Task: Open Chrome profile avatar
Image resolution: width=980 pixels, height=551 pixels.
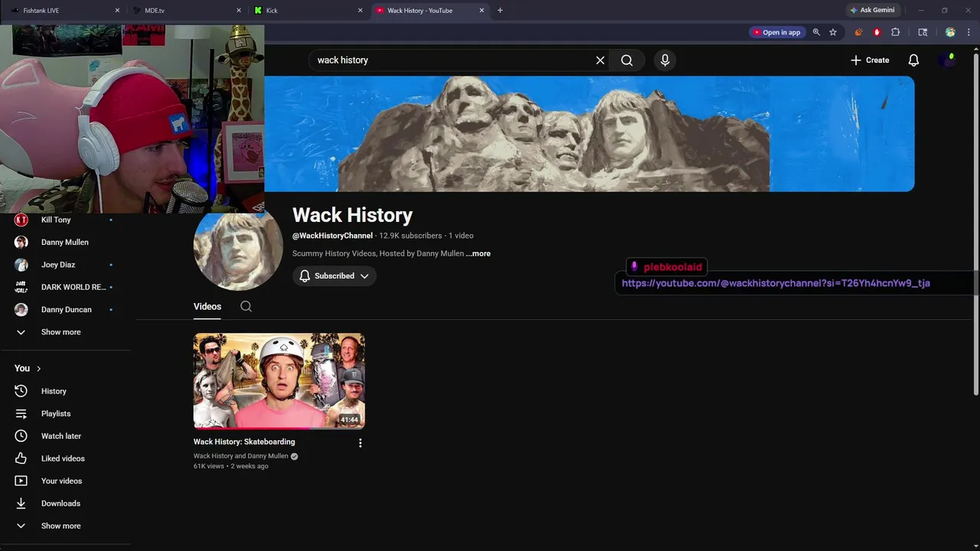Action: click(950, 32)
